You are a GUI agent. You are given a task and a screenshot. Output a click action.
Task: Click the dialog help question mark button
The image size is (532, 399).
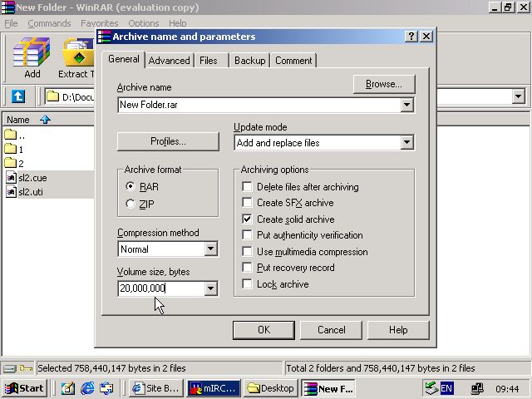411,37
